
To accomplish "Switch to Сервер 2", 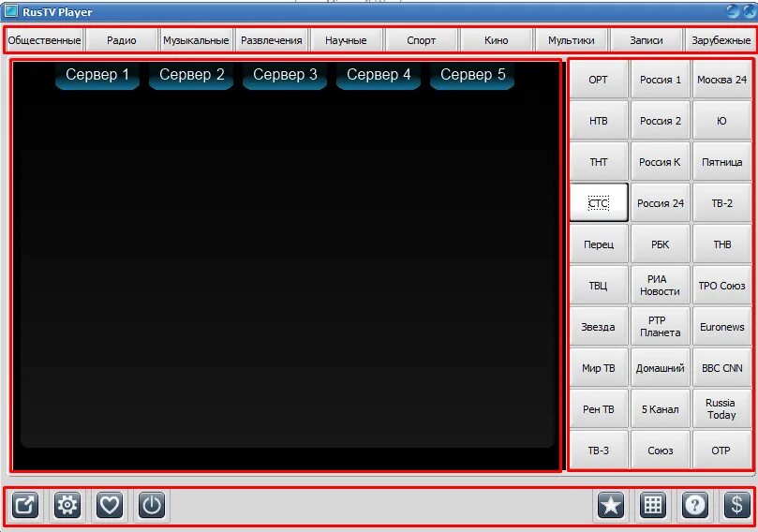I will [x=191, y=75].
